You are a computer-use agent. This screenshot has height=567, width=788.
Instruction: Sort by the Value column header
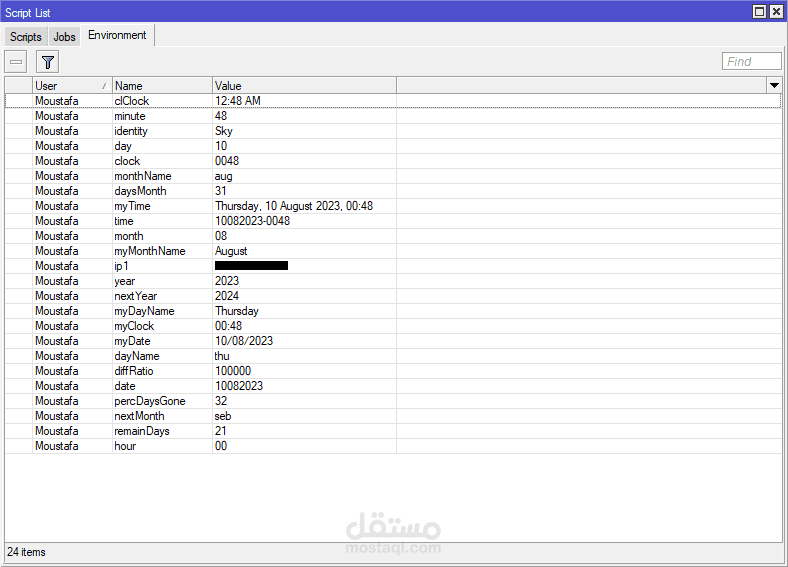coord(305,85)
